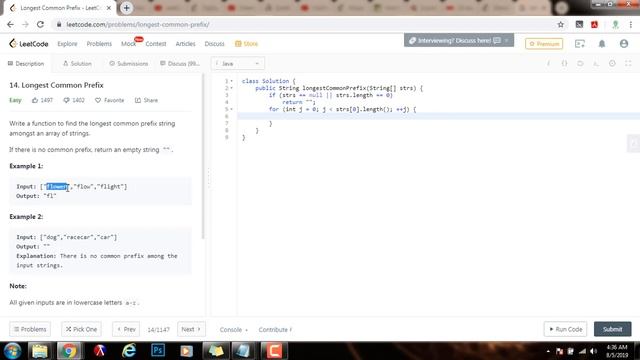Click Run Code

tap(565, 329)
